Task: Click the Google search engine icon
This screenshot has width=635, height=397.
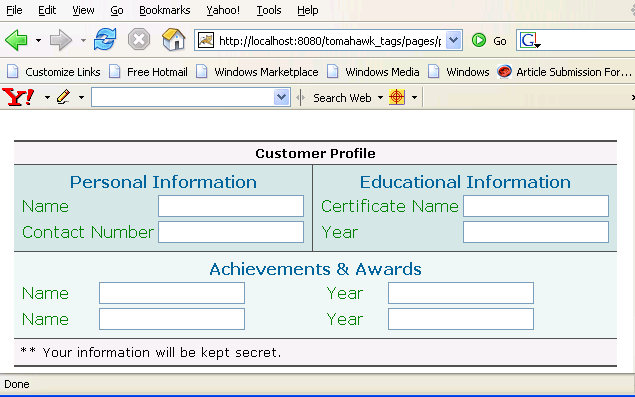Action: (x=529, y=40)
